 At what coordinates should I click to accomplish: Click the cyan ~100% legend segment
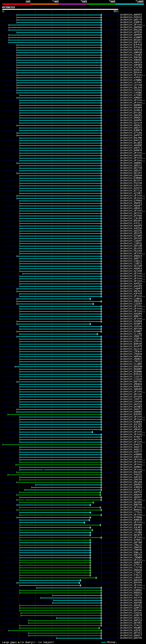coord(130,4)
